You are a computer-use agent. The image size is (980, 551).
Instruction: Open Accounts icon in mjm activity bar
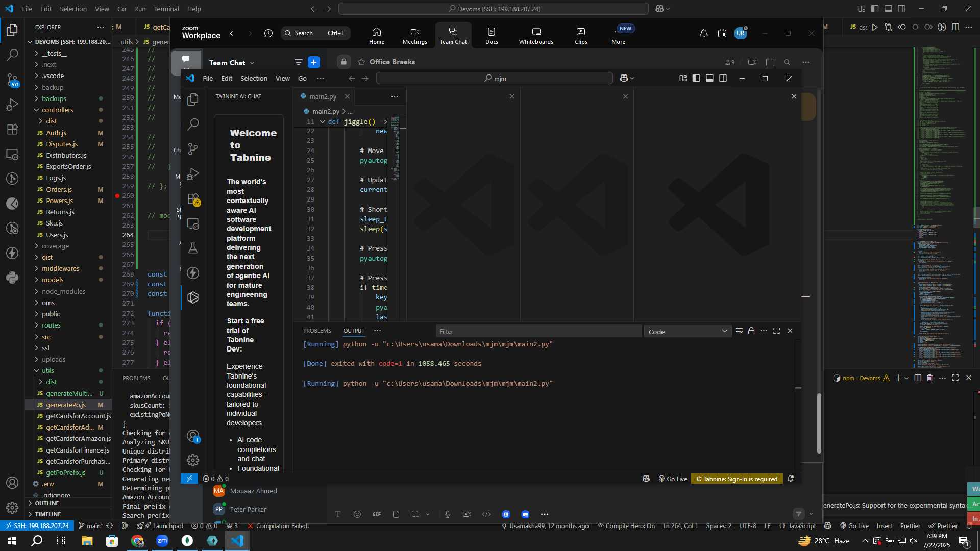click(193, 436)
